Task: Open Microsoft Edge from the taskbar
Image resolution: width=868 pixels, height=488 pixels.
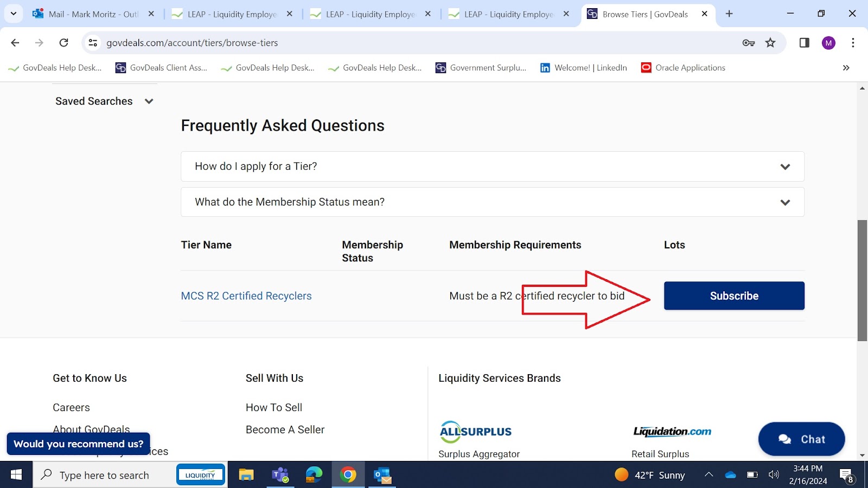Action: click(314, 476)
